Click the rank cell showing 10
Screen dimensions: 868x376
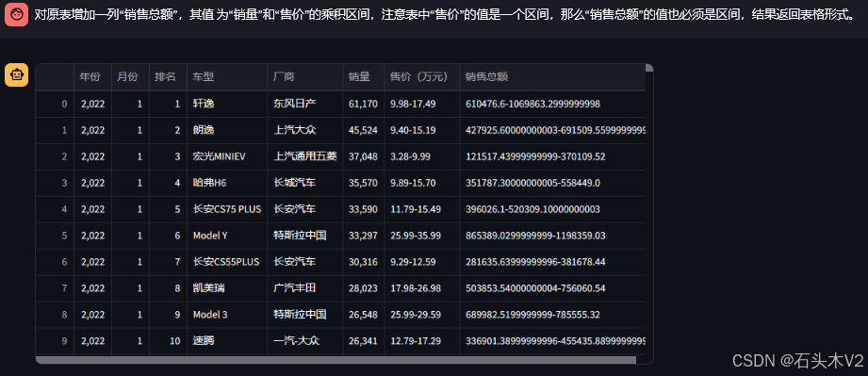168,340
